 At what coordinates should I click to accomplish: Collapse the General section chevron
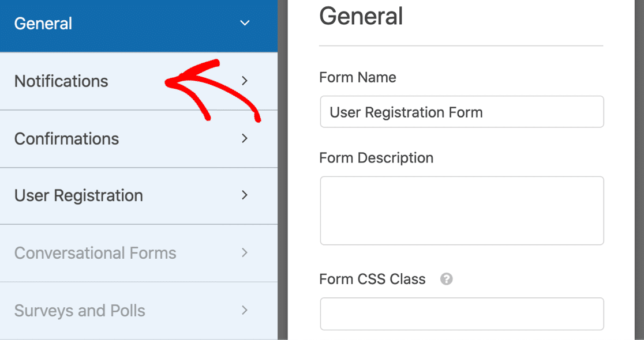coord(245,23)
